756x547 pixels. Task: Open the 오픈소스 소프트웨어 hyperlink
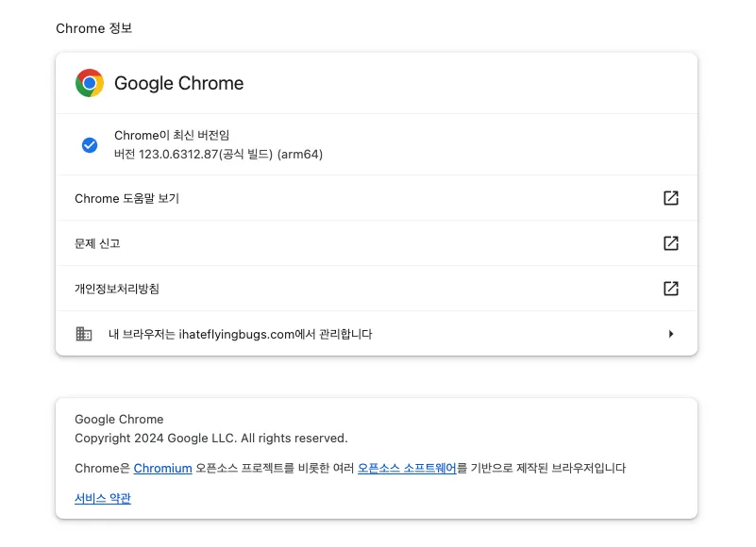pos(407,468)
